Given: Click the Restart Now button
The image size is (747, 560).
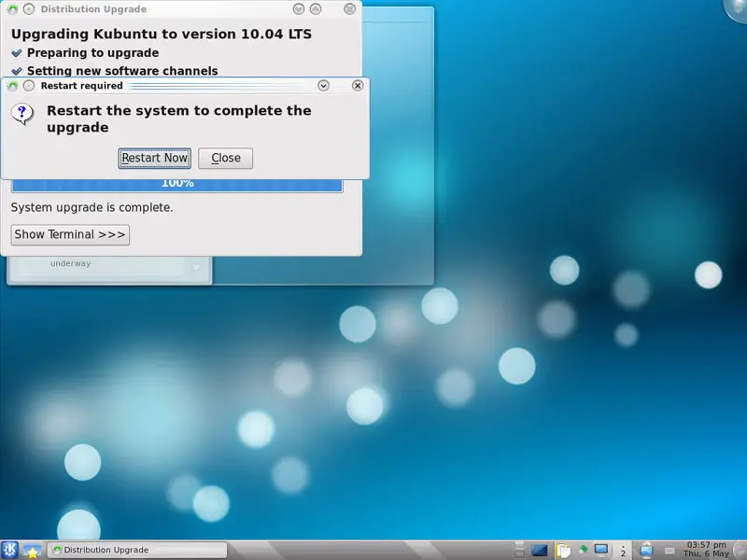Looking at the screenshot, I should pyautogui.click(x=154, y=158).
